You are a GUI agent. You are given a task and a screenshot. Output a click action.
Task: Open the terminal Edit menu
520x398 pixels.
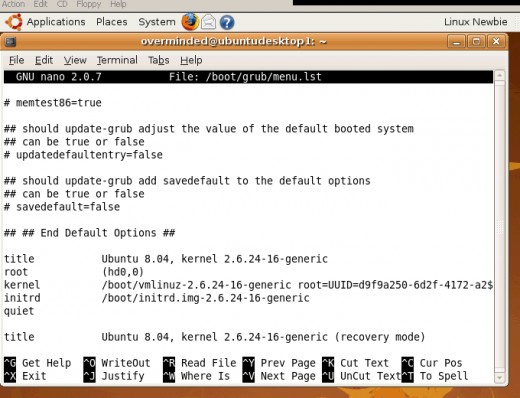(44, 60)
